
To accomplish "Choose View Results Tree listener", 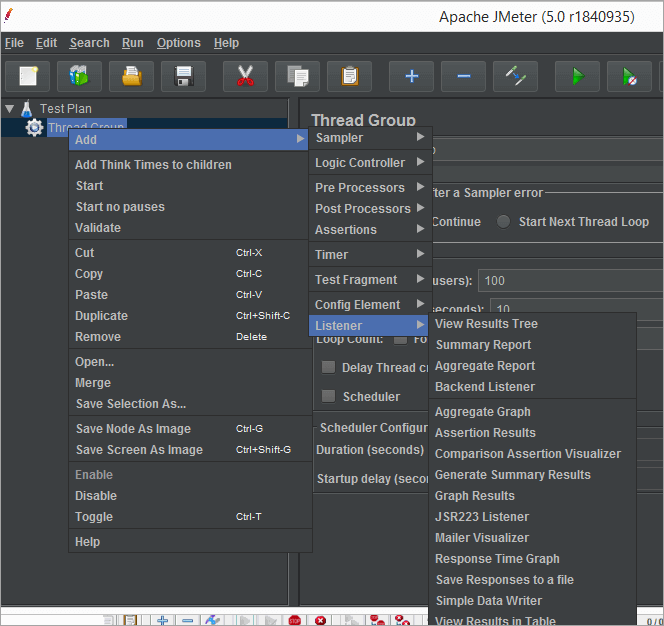I will click(x=533, y=324).
